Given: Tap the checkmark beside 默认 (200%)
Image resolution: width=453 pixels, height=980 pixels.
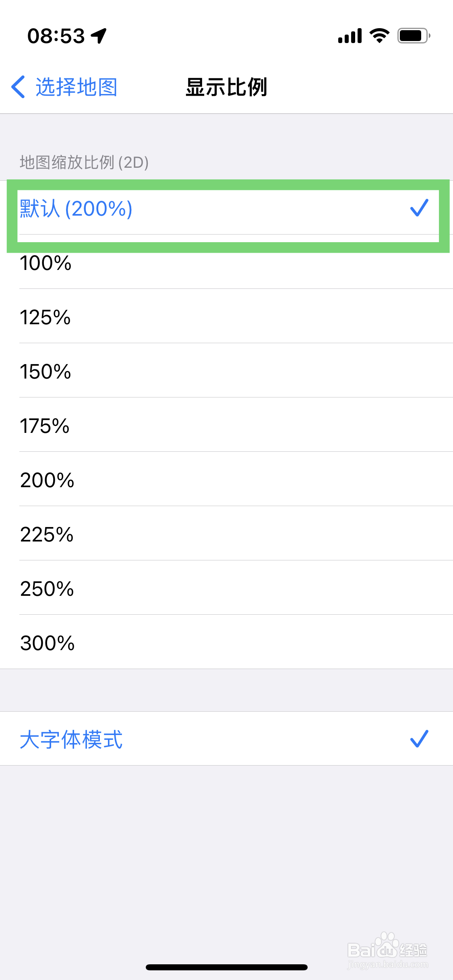Looking at the screenshot, I should 419,208.
